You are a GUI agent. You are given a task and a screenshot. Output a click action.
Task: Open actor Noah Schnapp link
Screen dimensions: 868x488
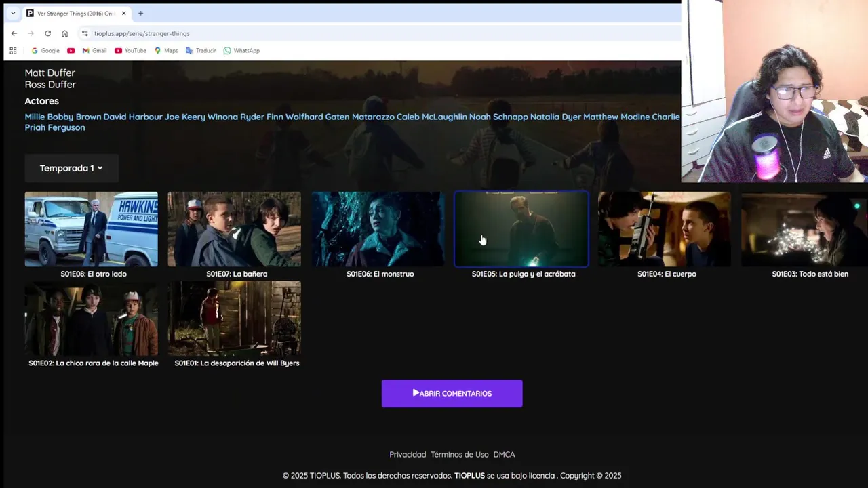[498, 117]
